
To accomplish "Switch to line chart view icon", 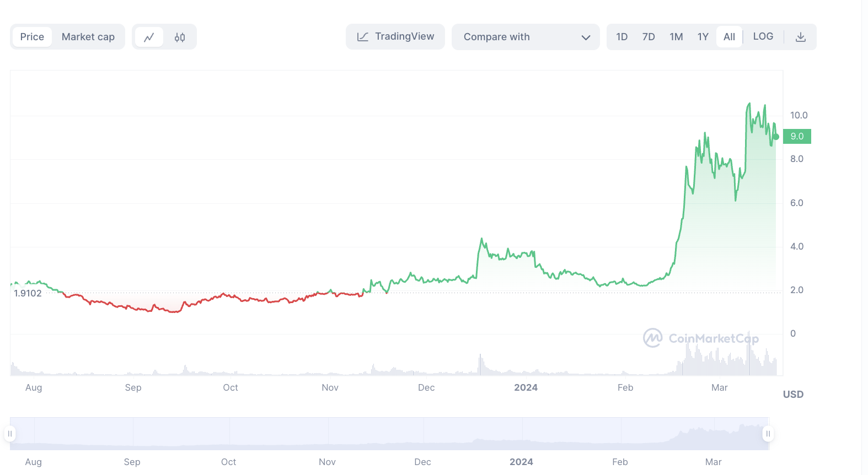I will tap(149, 37).
